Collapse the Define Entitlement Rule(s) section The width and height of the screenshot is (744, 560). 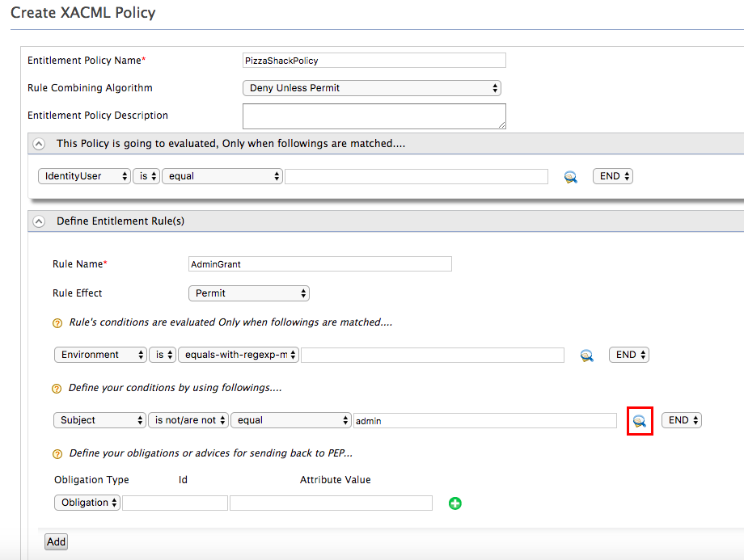[38, 221]
